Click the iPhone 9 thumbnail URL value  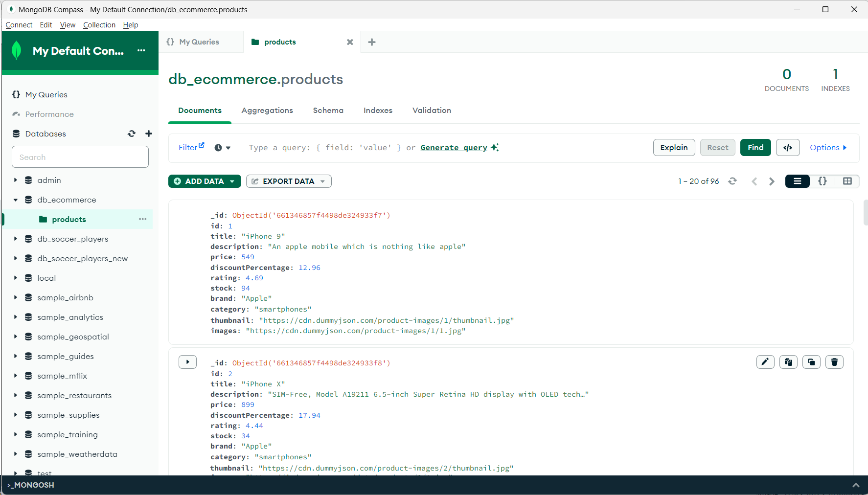click(386, 320)
